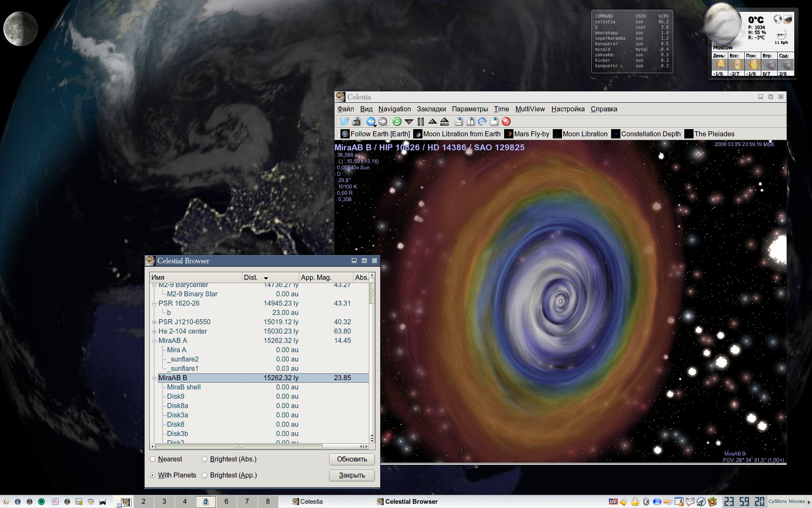Screen dimensions: 812x508
Task: Click the cycle view icon
Action: tap(482, 122)
